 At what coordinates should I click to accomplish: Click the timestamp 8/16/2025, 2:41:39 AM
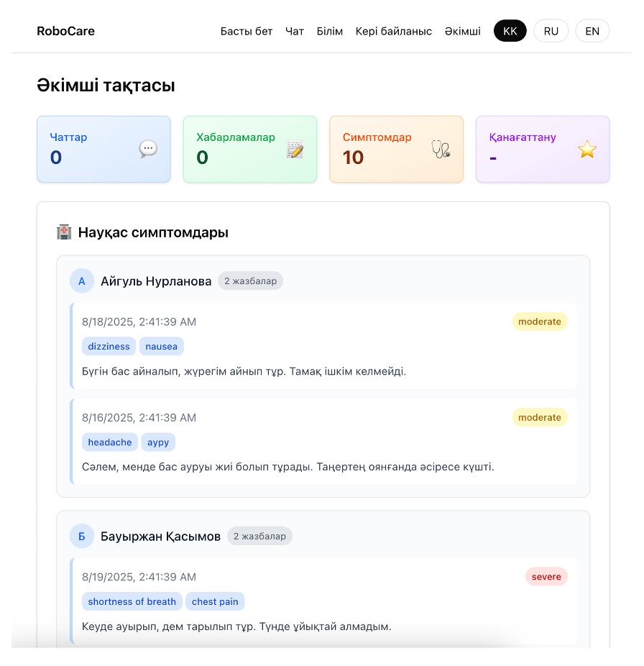[139, 418]
